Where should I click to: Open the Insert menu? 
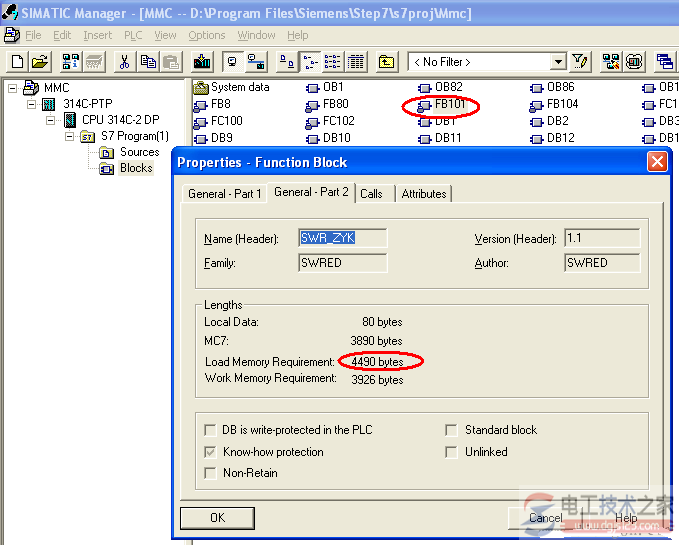[97, 35]
